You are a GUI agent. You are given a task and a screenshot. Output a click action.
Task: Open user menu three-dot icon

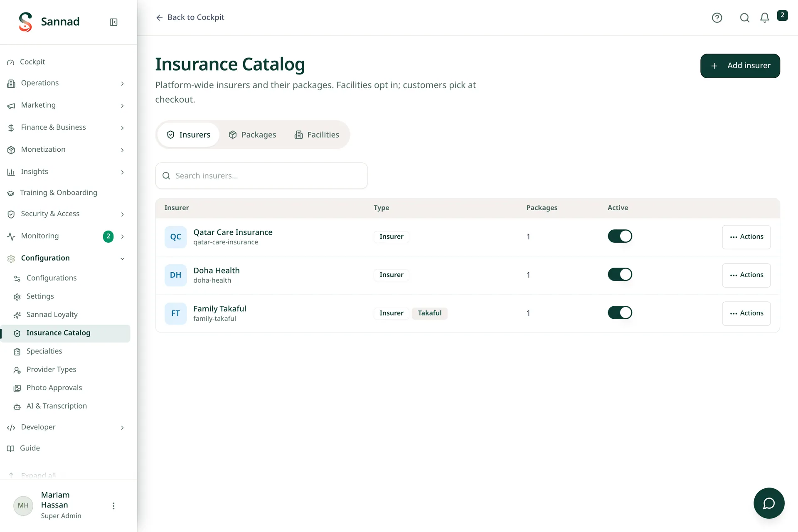coord(113,505)
